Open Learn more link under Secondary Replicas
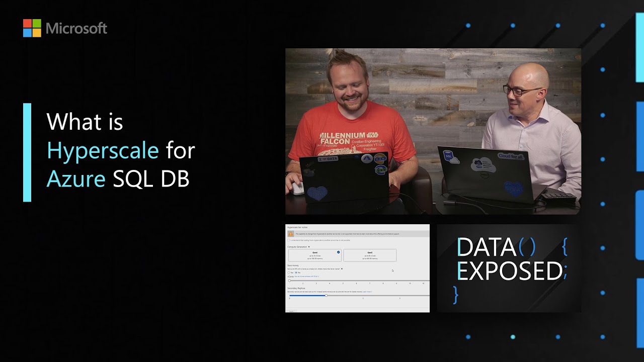The width and height of the screenshot is (644, 362). pyautogui.click(x=367, y=292)
